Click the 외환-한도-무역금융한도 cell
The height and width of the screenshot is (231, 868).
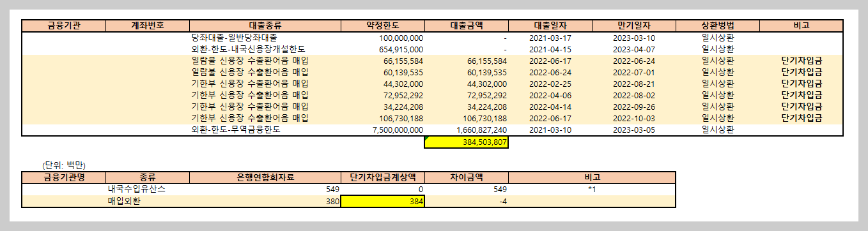pyautogui.click(x=265, y=130)
